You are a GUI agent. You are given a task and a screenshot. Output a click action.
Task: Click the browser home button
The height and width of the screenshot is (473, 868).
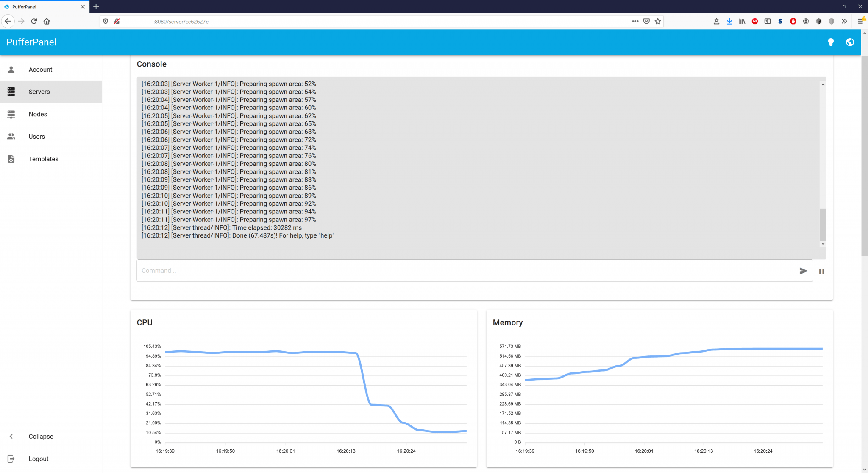click(47, 21)
